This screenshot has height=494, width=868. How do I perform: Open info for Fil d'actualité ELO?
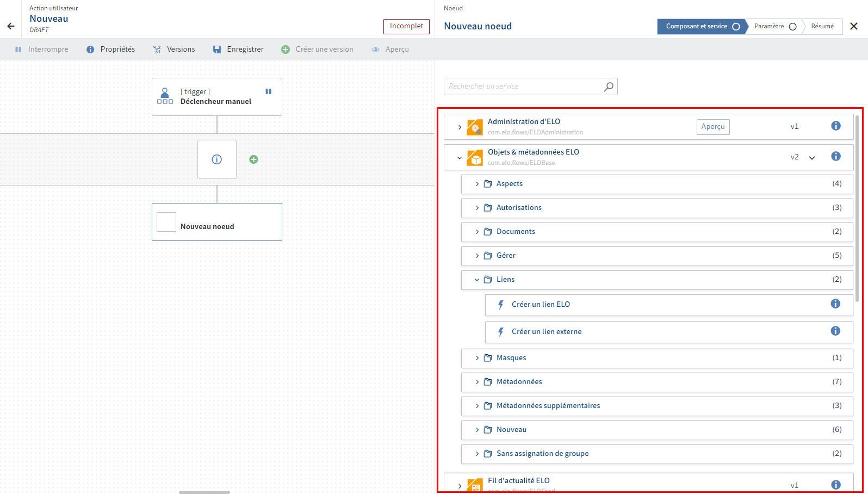(836, 485)
